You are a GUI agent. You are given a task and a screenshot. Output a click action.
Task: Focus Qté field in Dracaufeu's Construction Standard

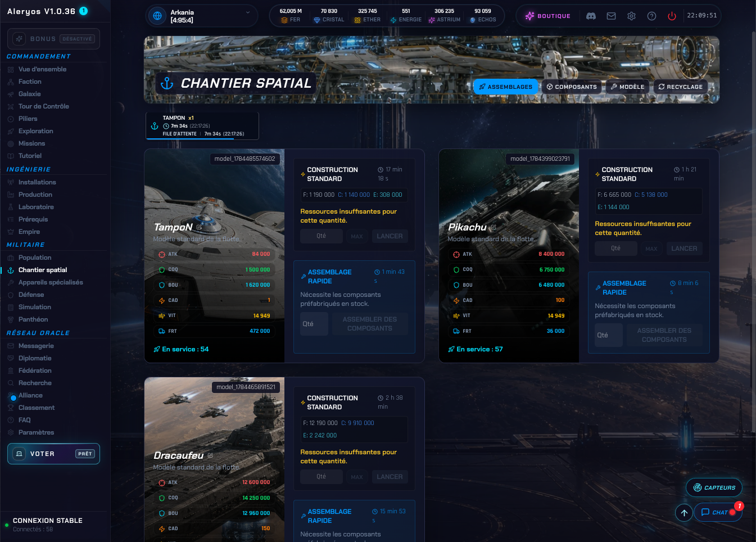pyautogui.click(x=321, y=477)
